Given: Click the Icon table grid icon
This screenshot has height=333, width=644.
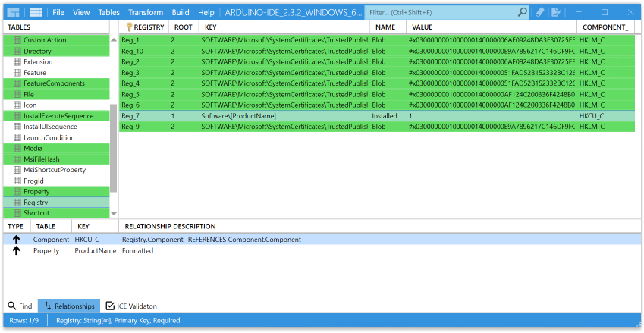Looking at the screenshot, I should pyautogui.click(x=17, y=105).
